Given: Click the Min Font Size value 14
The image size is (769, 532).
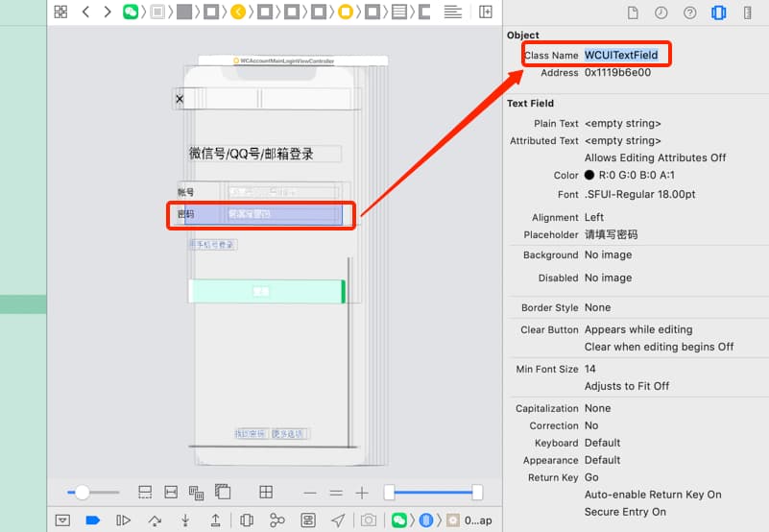Looking at the screenshot, I should pyautogui.click(x=590, y=369).
